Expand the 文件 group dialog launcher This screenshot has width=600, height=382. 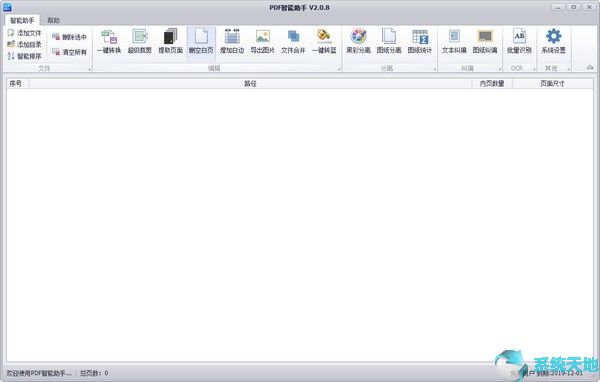click(90, 69)
